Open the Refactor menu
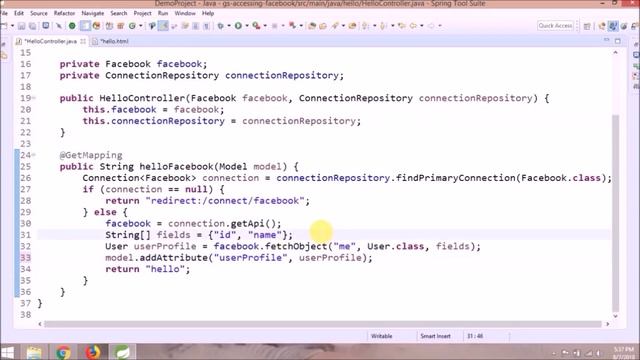This screenshot has width=640, height=360. click(64, 13)
